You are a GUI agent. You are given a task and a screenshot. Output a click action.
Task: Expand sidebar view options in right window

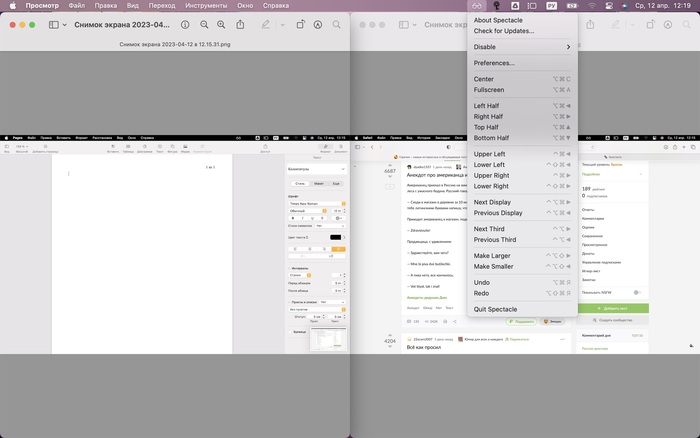(x=414, y=25)
